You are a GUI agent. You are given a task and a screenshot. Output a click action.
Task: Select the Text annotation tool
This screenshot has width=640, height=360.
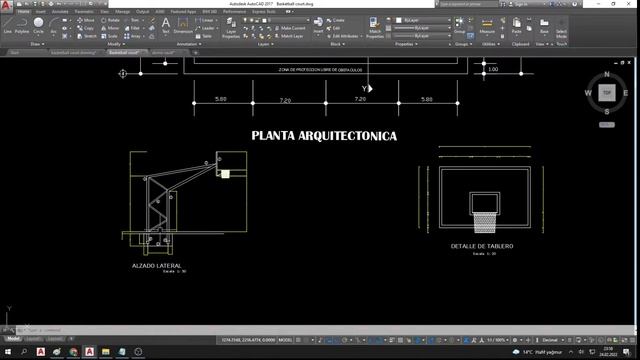[x=166, y=25]
